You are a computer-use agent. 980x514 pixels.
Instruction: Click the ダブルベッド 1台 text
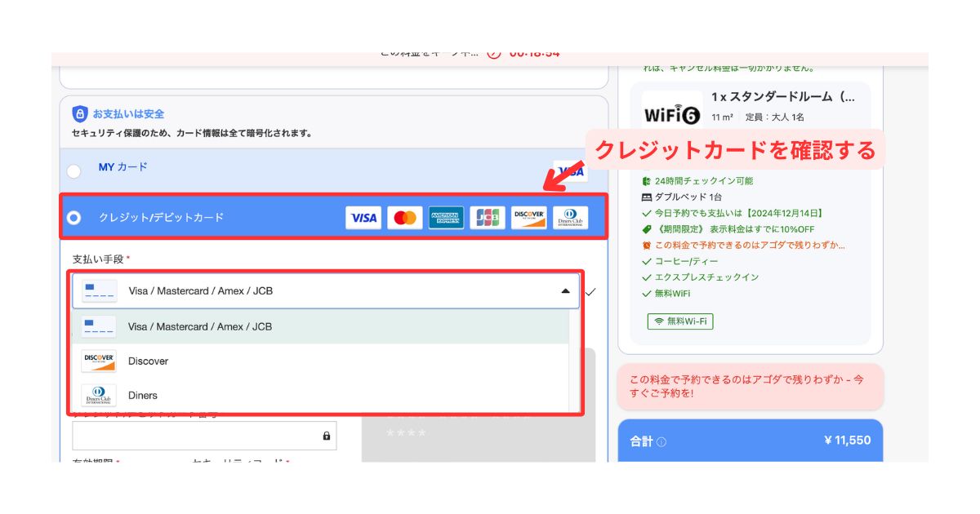pyautogui.click(x=688, y=197)
